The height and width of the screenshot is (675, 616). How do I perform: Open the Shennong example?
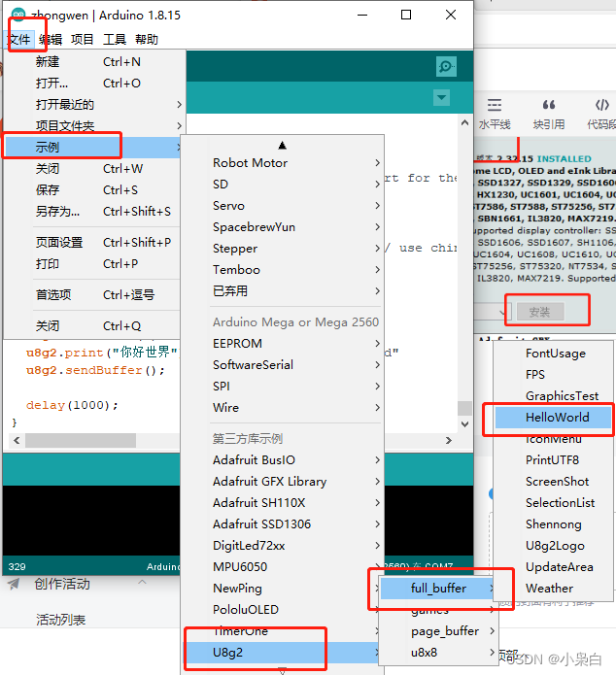(x=553, y=524)
